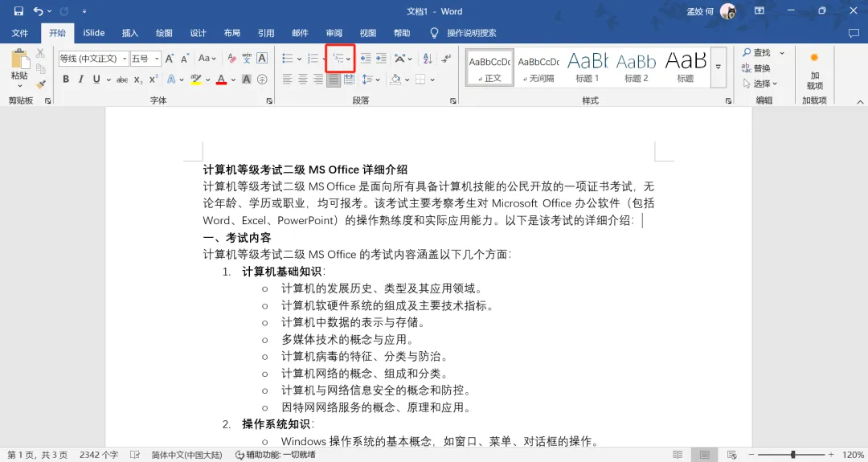This screenshot has height=462, width=868.
Task: Open the comments pane icon
Action: coord(854,33)
